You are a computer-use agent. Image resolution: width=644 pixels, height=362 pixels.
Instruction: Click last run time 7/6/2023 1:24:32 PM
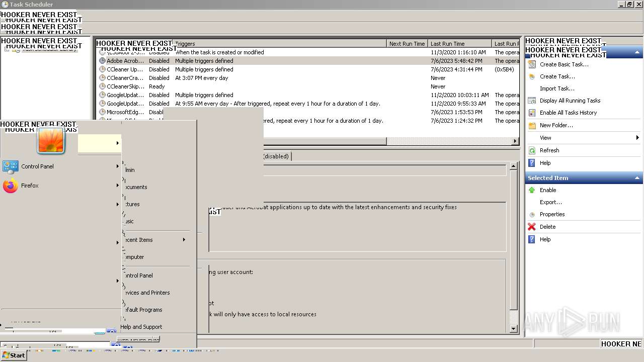pyautogui.click(x=456, y=121)
